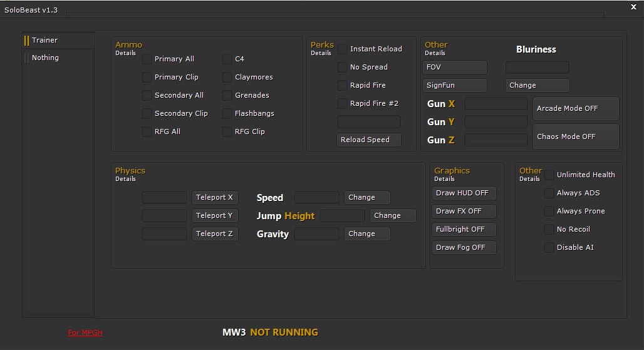Click the Perks section heading
Image resolution: width=644 pixels, height=350 pixels.
(x=322, y=44)
